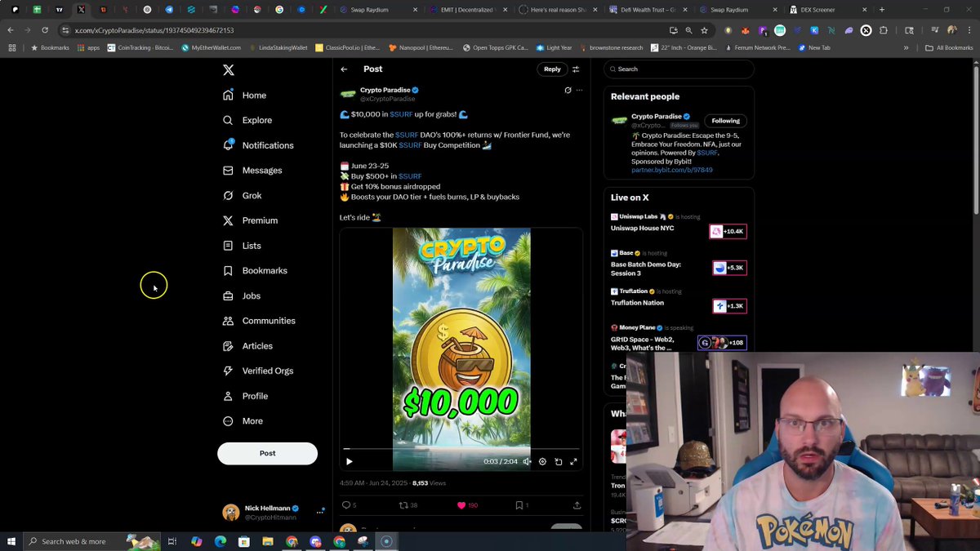Open Notifications in the sidebar

[x=257, y=145]
